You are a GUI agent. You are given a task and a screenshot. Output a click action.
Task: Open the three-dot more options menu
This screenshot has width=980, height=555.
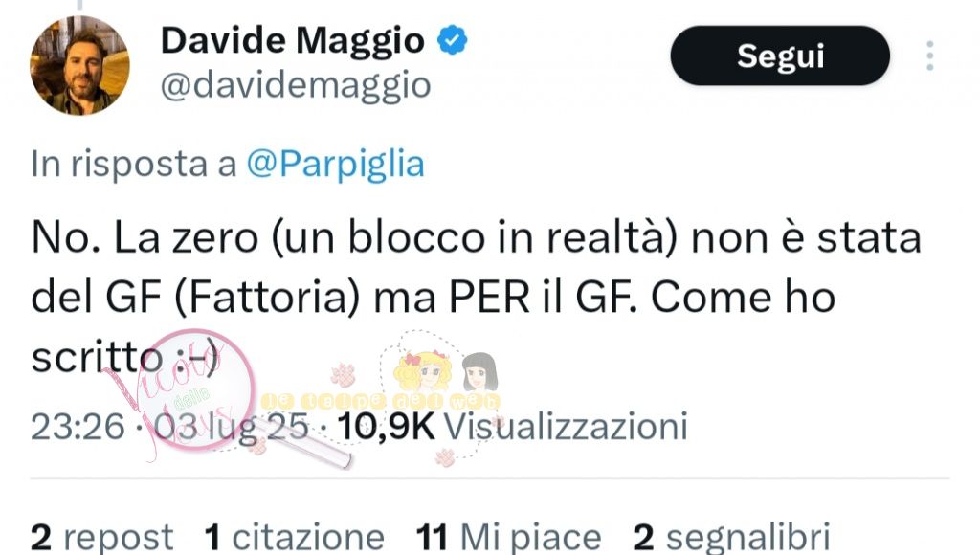pos(930,55)
